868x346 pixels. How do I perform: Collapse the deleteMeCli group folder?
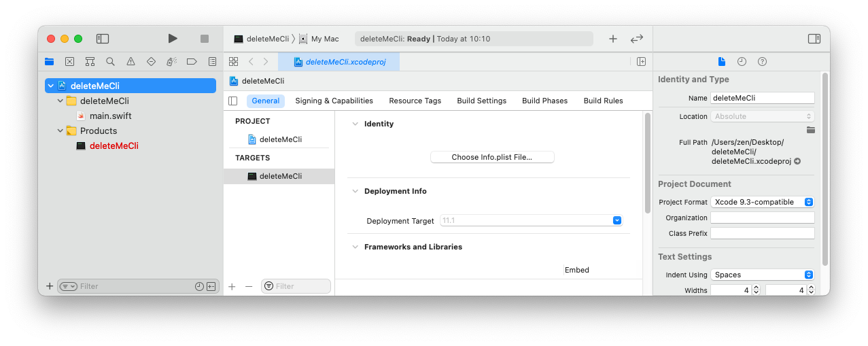(60, 101)
